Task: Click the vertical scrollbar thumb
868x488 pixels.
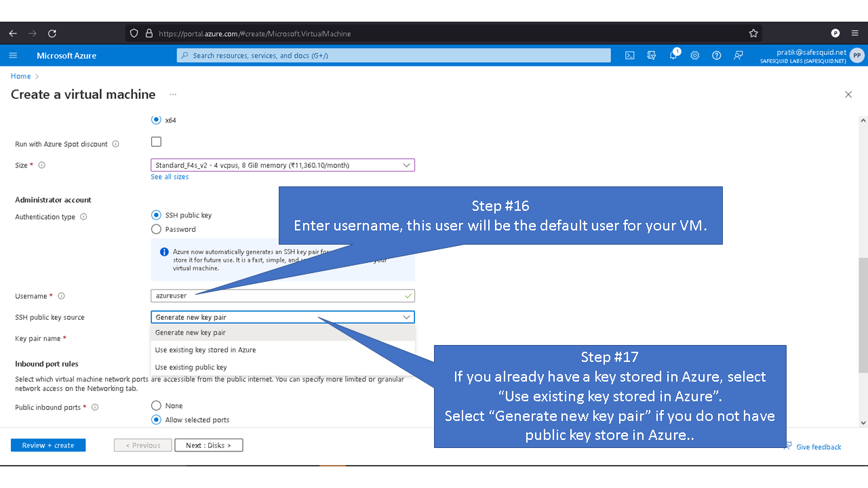Action: click(863, 314)
